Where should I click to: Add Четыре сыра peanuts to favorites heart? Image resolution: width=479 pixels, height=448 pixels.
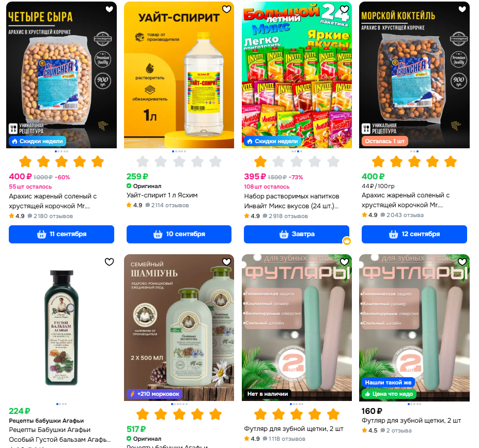tap(110, 9)
